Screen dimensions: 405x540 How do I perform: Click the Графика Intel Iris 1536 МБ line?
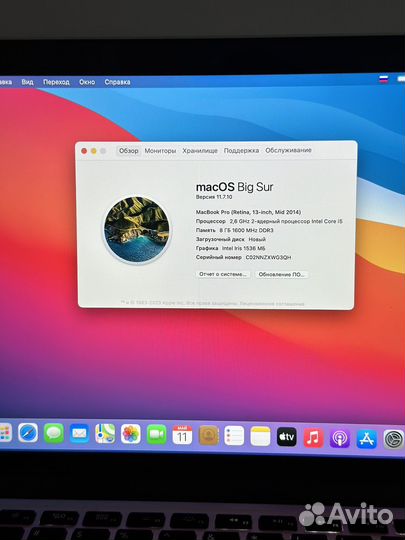tap(230, 248)
